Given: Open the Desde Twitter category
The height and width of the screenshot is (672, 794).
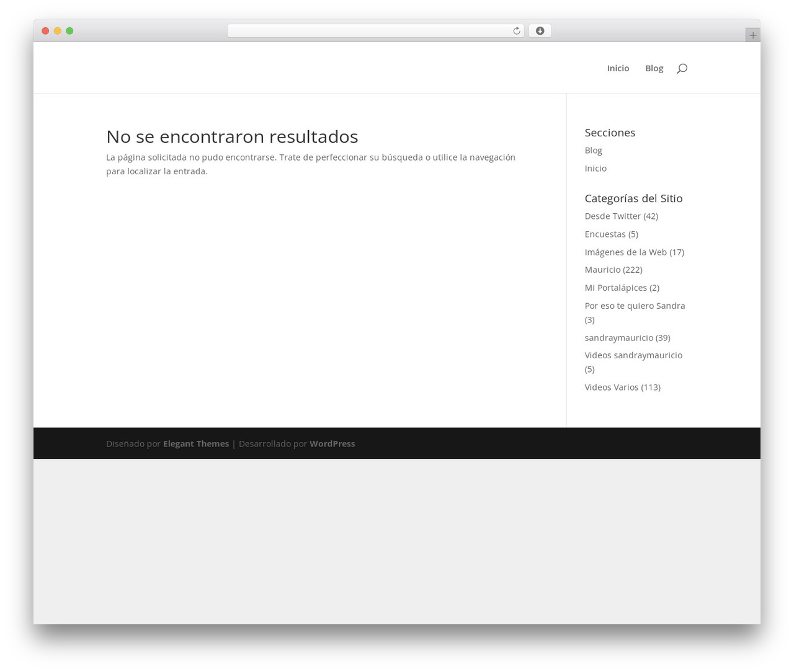Looking at the screenshot, I should tap(612, 216).
